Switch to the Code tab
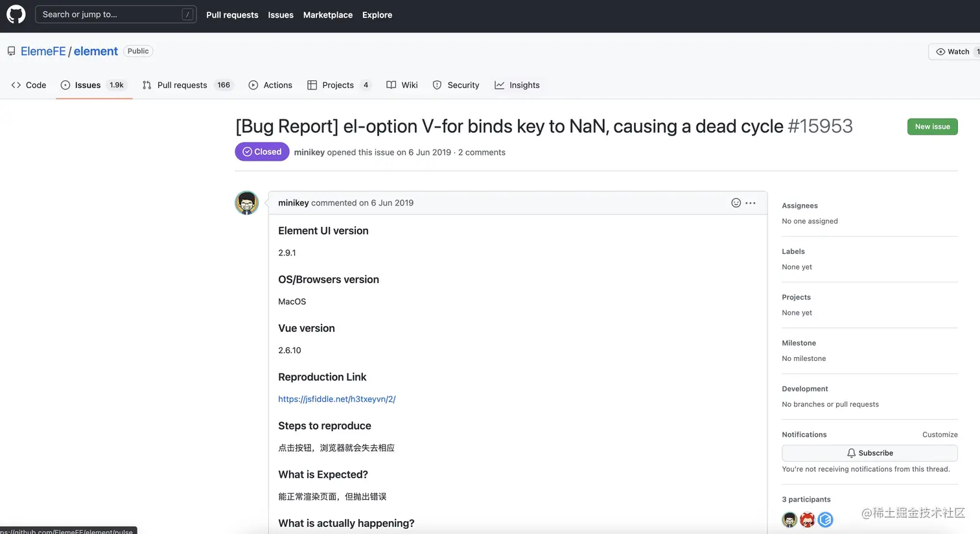This screenshot has height=534, width=980. click(29, 85)
